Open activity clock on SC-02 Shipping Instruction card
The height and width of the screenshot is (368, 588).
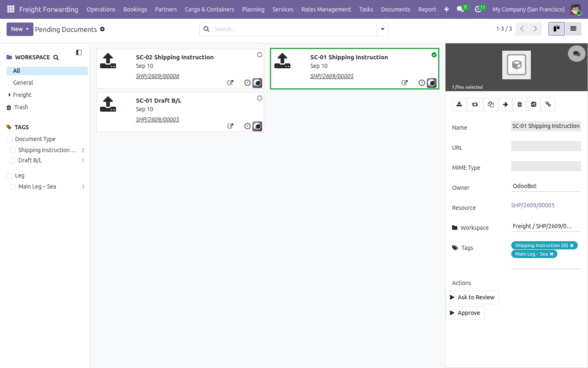[x=247, y=83]
